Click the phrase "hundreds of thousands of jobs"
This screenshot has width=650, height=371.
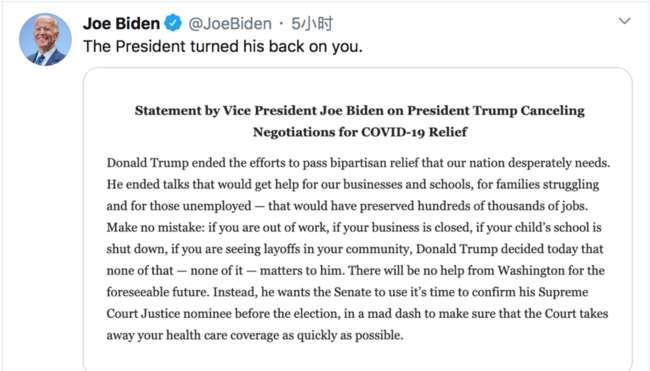tap(502, 206)
